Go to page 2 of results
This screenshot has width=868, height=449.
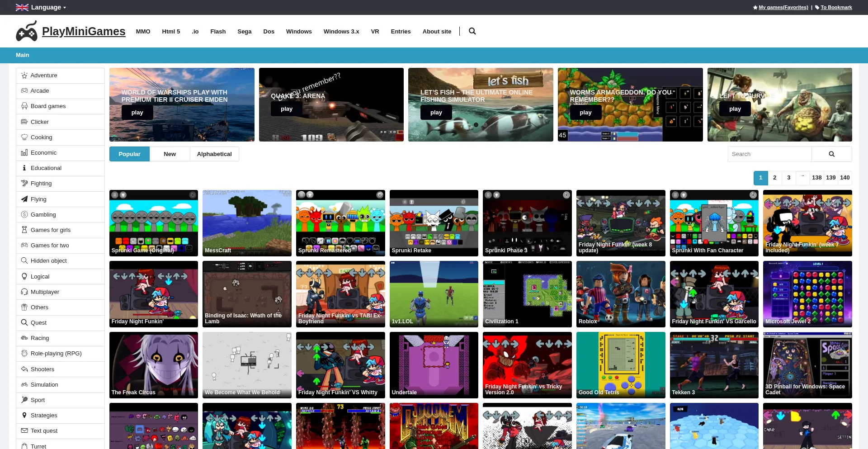coord(774,178)
